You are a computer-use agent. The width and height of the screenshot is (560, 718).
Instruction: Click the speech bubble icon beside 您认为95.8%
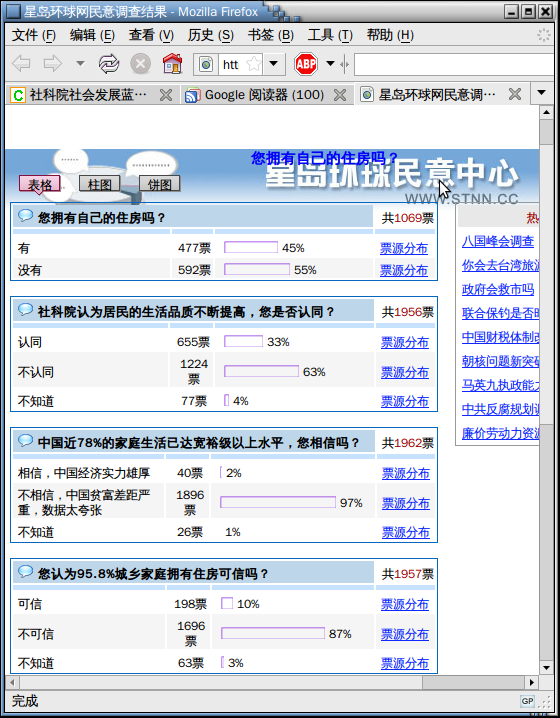pyautogui.click(x=26, y=571)
